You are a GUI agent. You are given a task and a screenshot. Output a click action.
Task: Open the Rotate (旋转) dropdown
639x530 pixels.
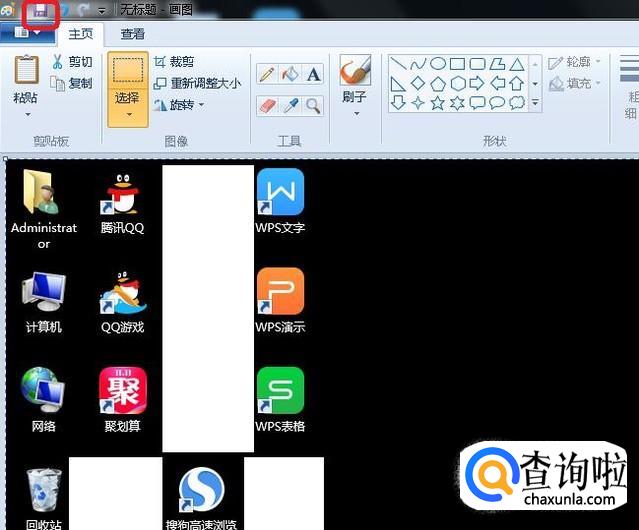coord(180,105)
